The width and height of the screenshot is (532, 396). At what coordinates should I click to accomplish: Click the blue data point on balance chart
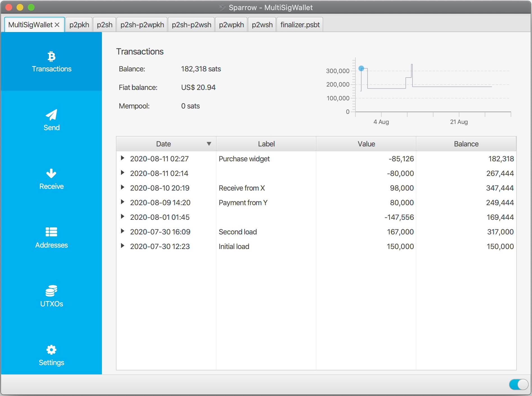(x=361, y=68)
